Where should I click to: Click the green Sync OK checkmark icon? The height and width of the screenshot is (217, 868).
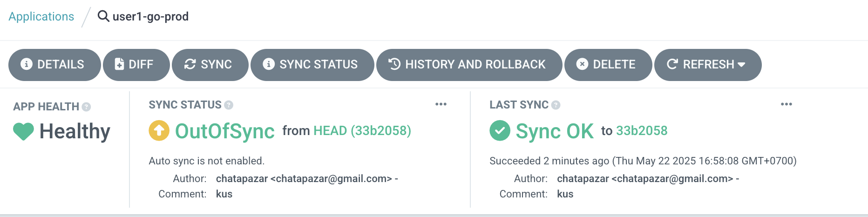pyautogui.click(x=500, y=130)
